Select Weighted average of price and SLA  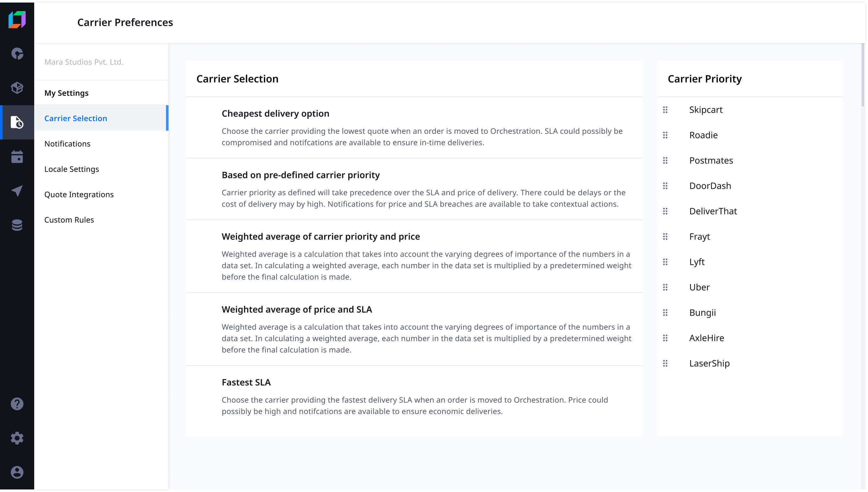coord(414,329)
